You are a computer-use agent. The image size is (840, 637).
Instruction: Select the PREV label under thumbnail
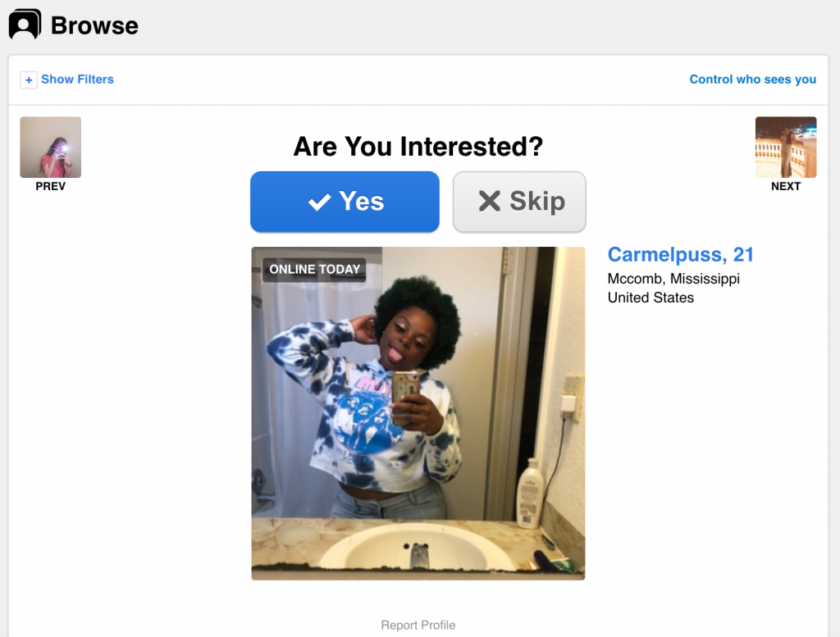pos(50,186)
